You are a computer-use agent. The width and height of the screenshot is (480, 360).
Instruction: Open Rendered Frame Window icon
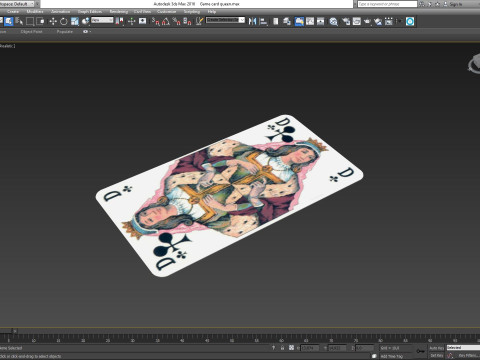click(x=357, y=21)
